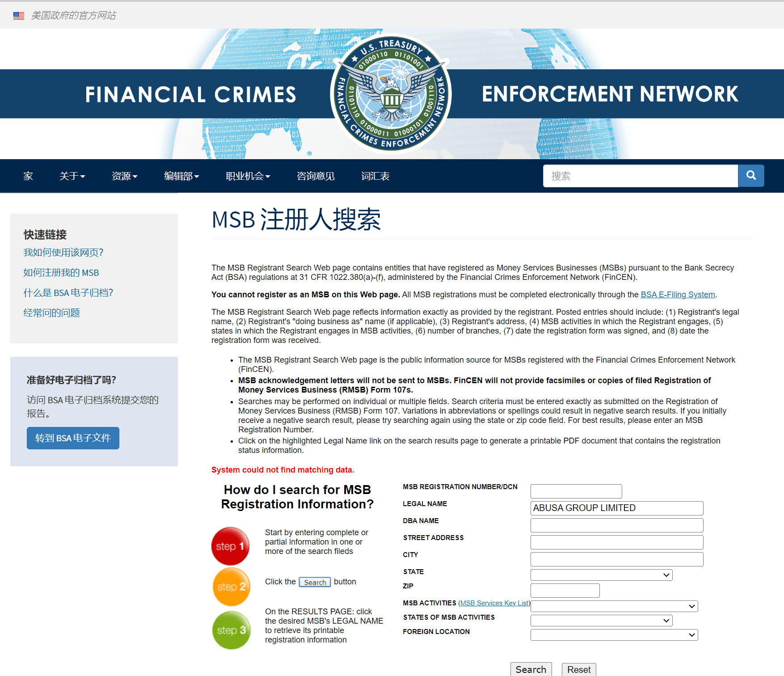Screen dimensions: 784x676
Task: Click the MSB 注册人搜索 page heading
Action: click(296, 220)
